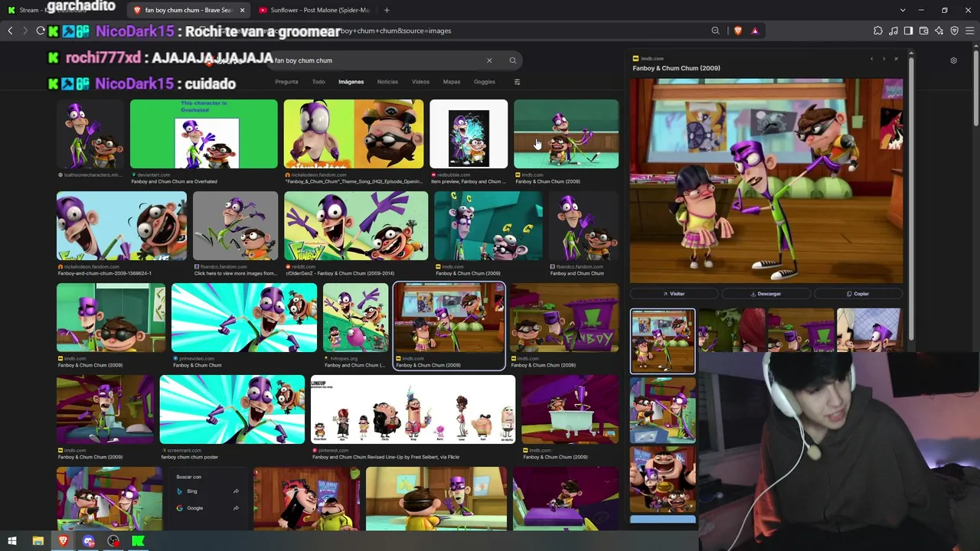Clear the search box with the X
Viewport: 980px width, 551px height.
tap(489, 60)
